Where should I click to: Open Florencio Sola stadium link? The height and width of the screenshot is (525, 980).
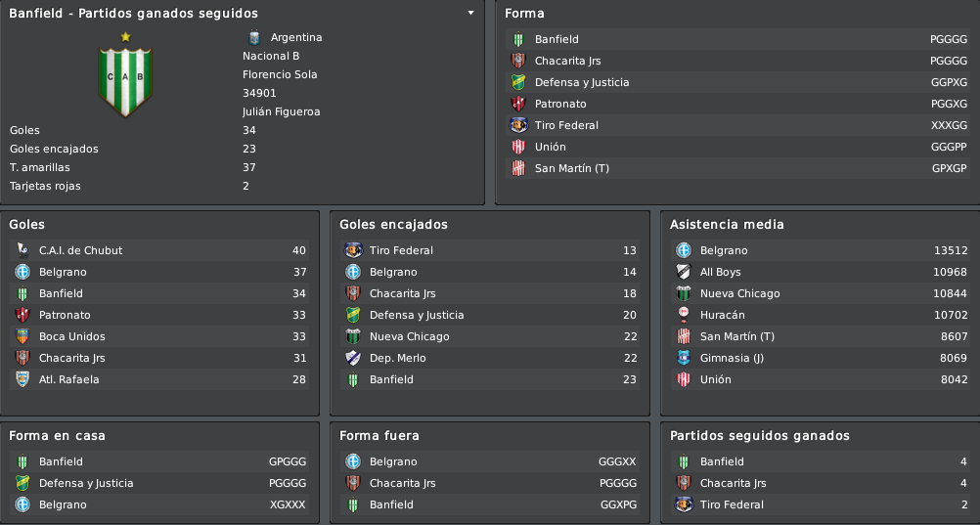[280, 74]
